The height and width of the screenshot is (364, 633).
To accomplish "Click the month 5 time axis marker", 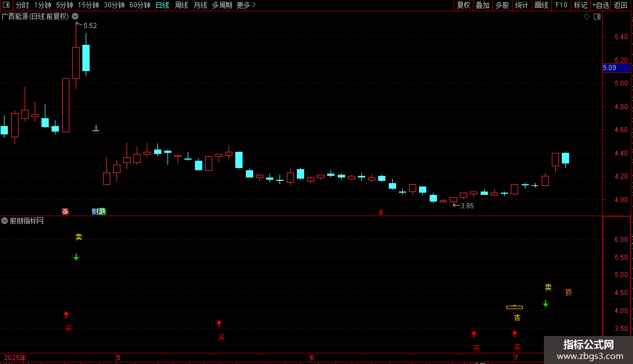I will tap(118, 357).
